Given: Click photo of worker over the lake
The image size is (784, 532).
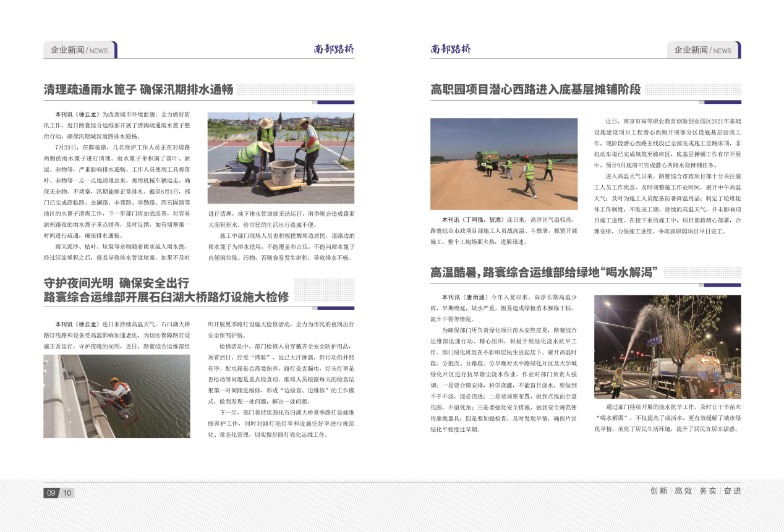Looking at the screenshot, I should pyautogui.click(x=117, y=396).
